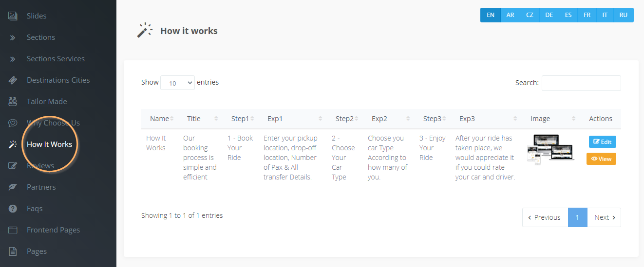The image size is (644, 267).
Task: Sort table by Name column
Action: tap(160, 119)
